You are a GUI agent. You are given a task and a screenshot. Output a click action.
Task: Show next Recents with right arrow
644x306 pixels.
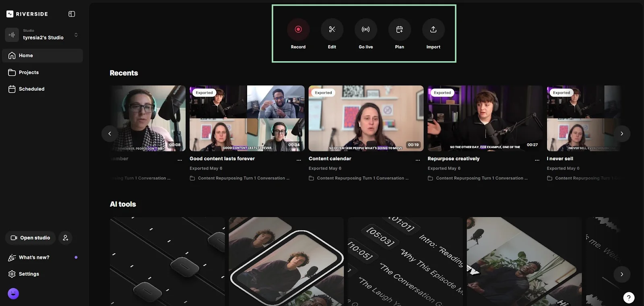coord(622,134)
